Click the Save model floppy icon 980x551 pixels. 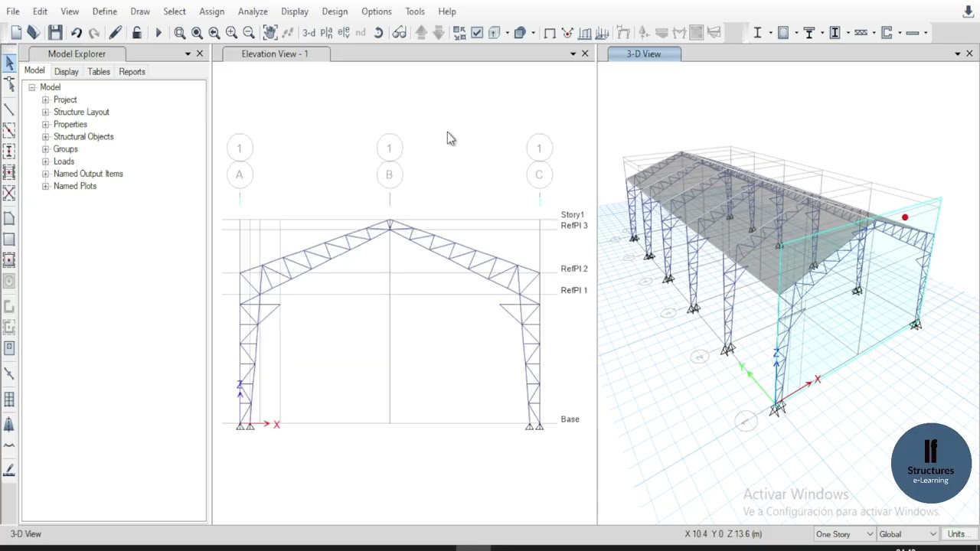tap(55, 32)
